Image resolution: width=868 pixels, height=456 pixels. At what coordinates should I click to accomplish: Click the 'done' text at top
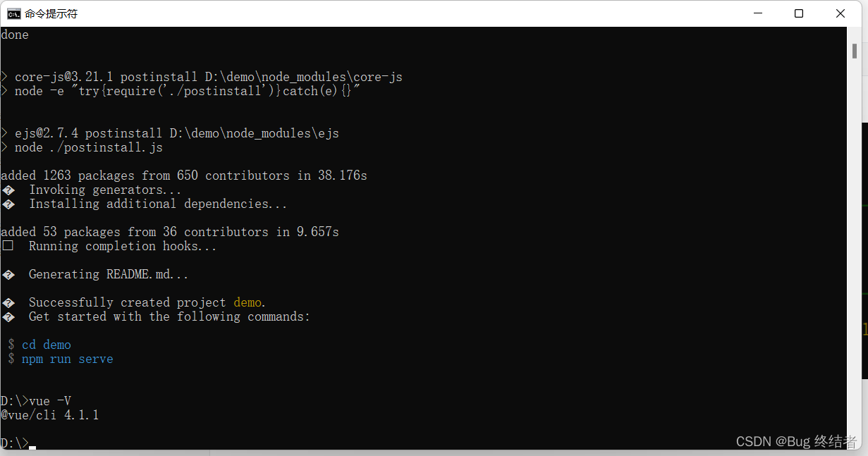coord(15,35)
